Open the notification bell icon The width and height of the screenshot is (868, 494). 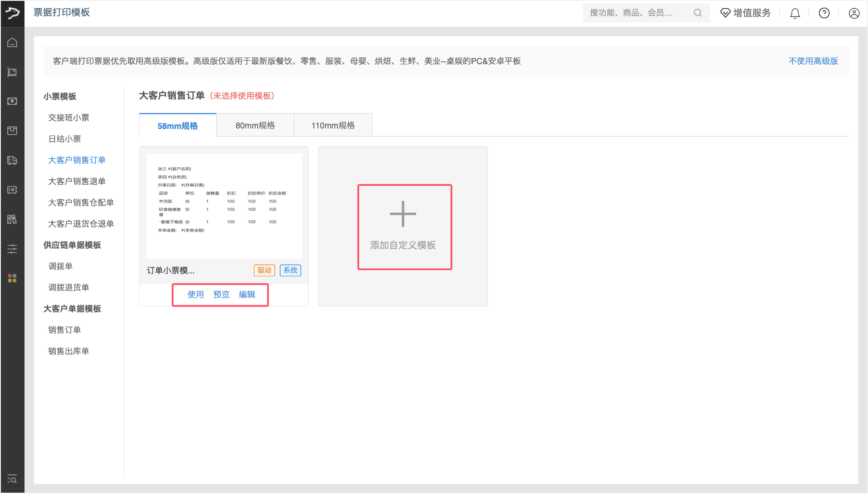795,13
